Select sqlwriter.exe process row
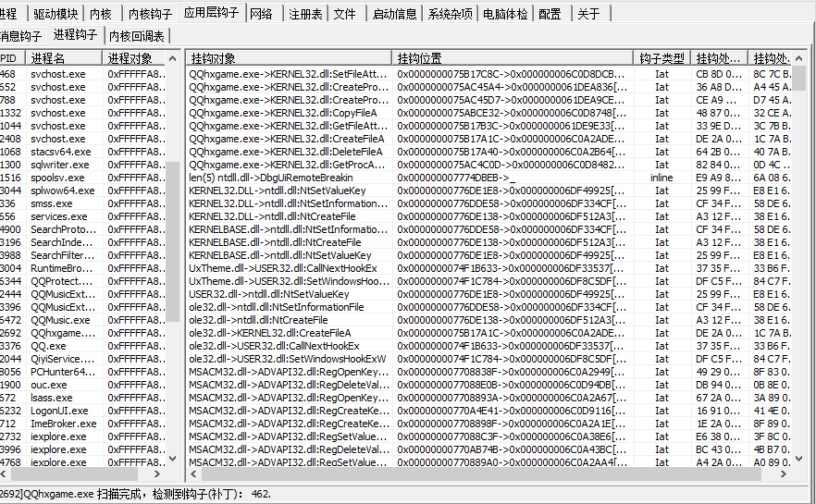Image resolution: width=816 pixels, height=504 pixels. pos(82,165)
